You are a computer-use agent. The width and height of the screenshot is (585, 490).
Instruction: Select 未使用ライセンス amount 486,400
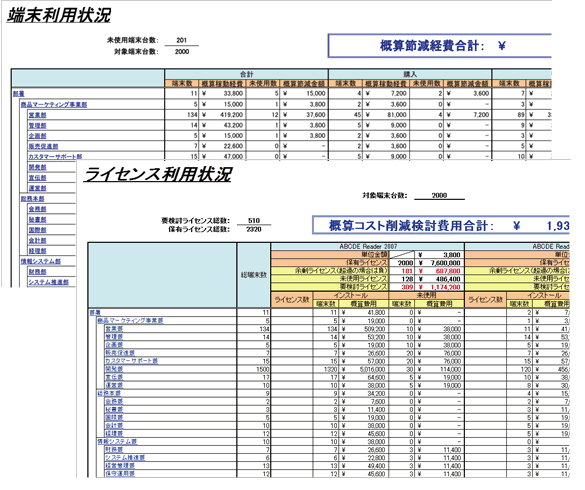pyautogui.click(x=448, y=279)
